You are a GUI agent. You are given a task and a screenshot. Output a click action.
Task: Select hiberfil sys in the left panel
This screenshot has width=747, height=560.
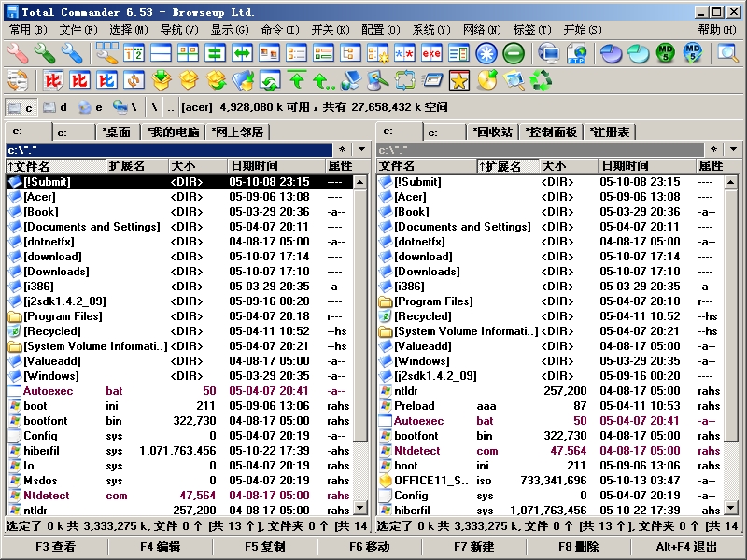180,451
